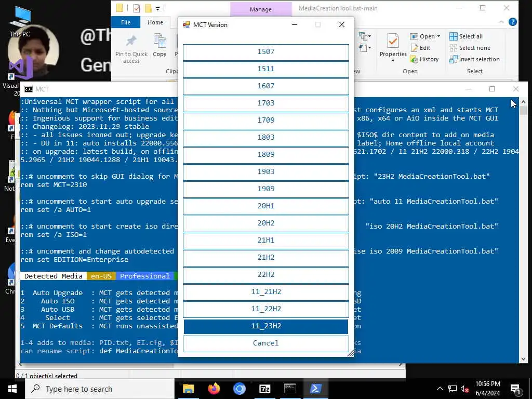This screenshot has height=399, width=532.
Task: Click the highlighted 11_23H2 button
Action: (265, 326)
